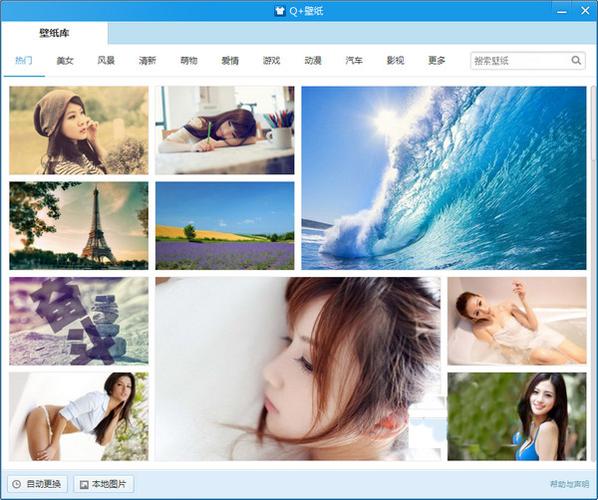598x500 pixels.
Task: Click the Q+ shirt logo in title bar
Action: pyautogui.click(x=280, y=11)
